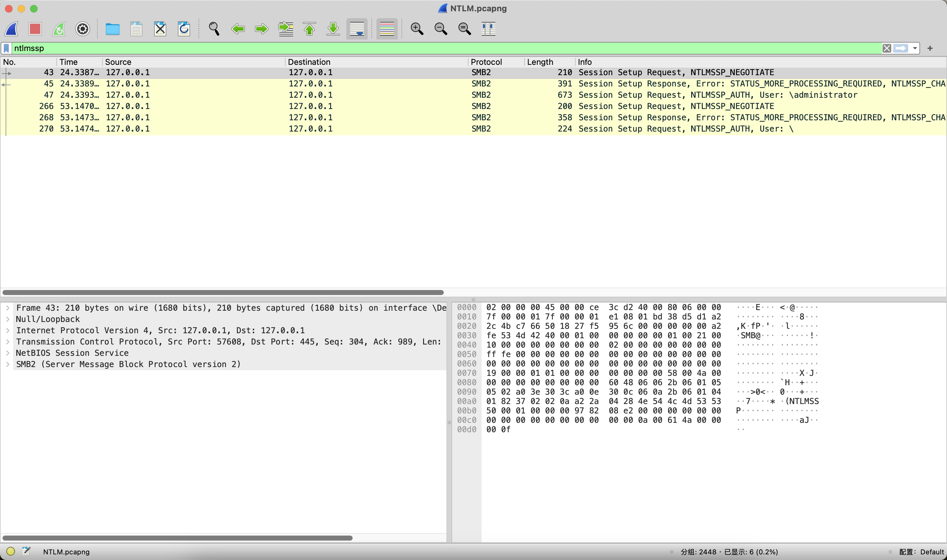Edit capture file properties comment icon
The height and width of the screenshot is (560, 947).
(26, 551)
